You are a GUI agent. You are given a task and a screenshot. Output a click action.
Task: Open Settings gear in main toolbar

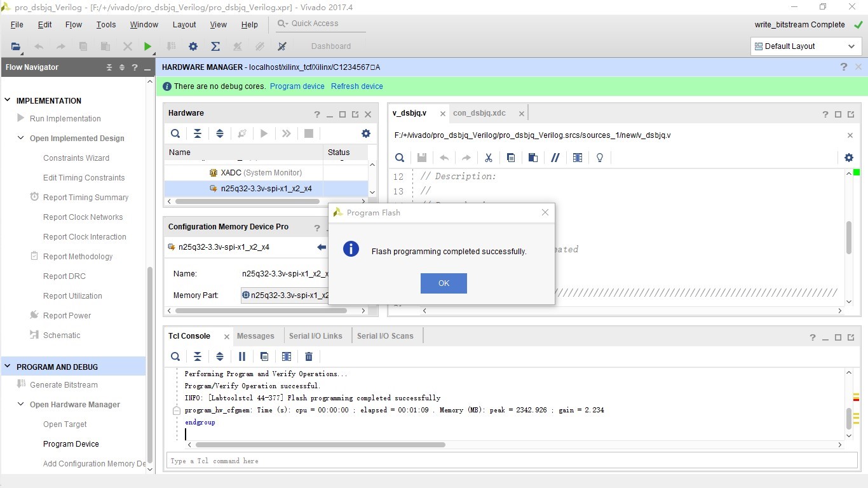[193, 46]
